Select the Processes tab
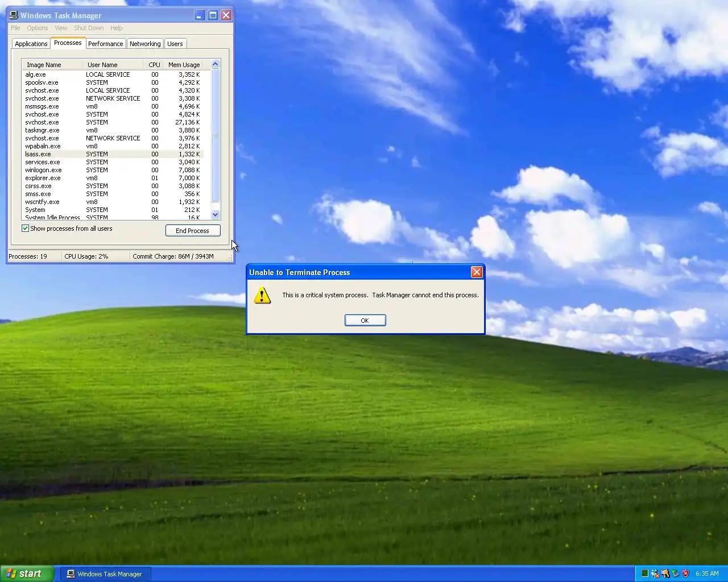The height and width of the screenshot is (582, 728). click(x=68, y=43)
